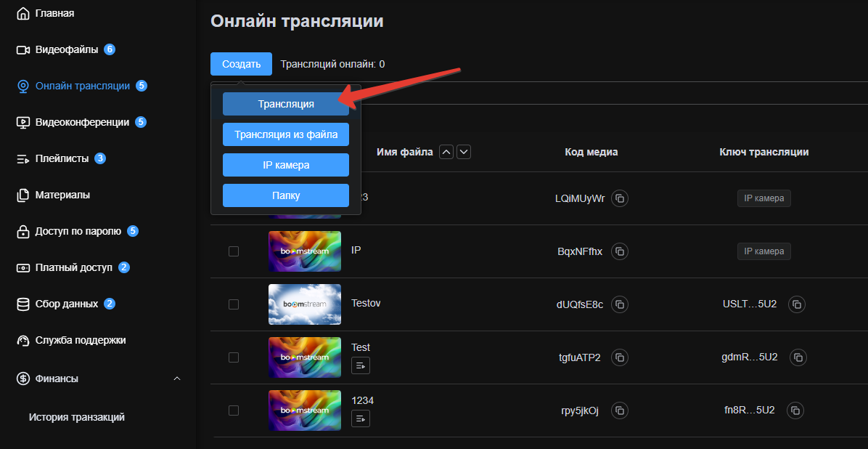
Task: Click the Служба поддержки headset icon
Action: [x=22, y=341]
